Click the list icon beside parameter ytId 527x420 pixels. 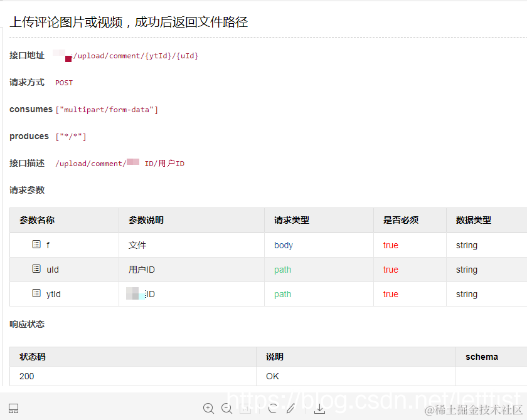[36, 293]
